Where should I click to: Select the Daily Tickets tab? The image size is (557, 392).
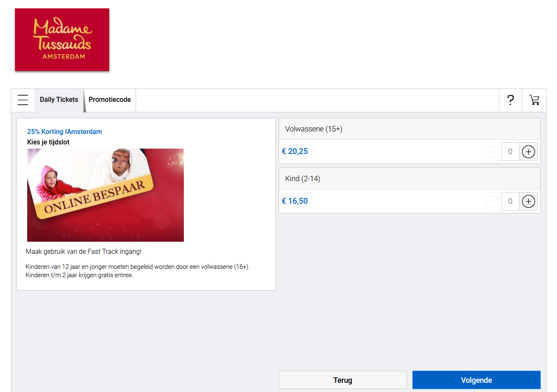[59, 100]
